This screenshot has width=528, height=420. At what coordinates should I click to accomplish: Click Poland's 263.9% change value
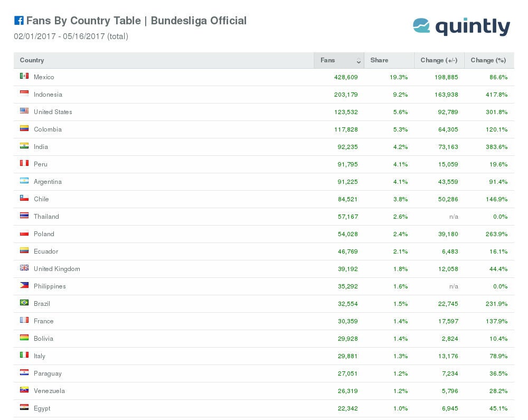click(496, 234)
